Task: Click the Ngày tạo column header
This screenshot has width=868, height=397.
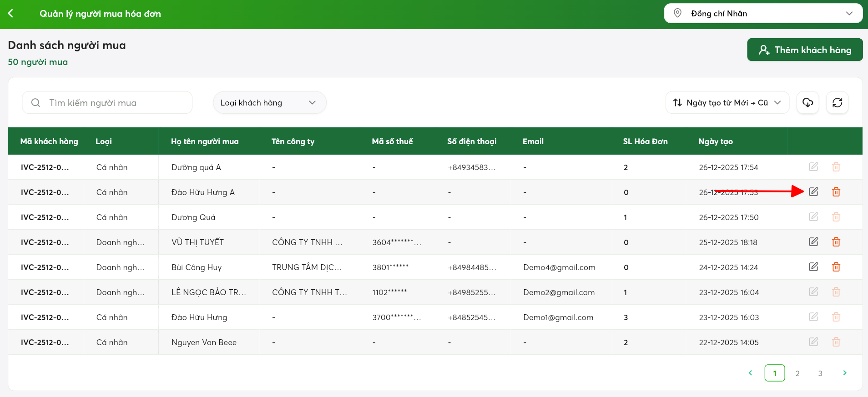Action: tap(715, 141)
